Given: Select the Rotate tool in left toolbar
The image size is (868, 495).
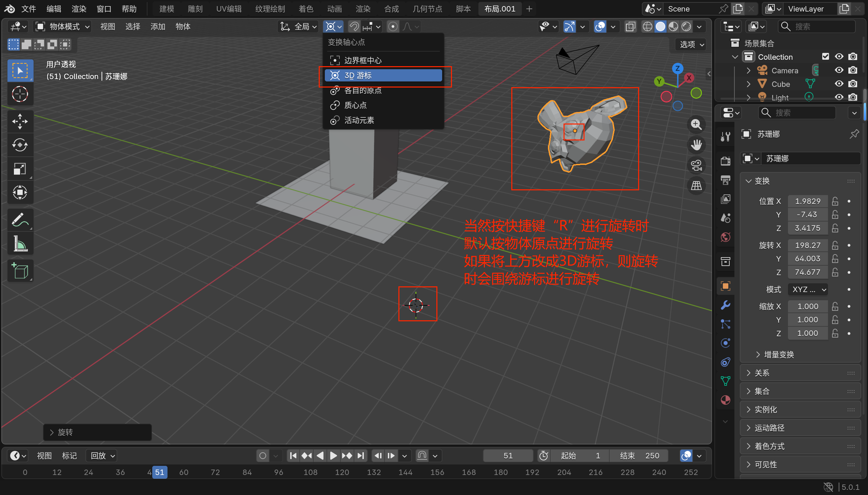Looking at the screenshot, I should click(20, 145).
